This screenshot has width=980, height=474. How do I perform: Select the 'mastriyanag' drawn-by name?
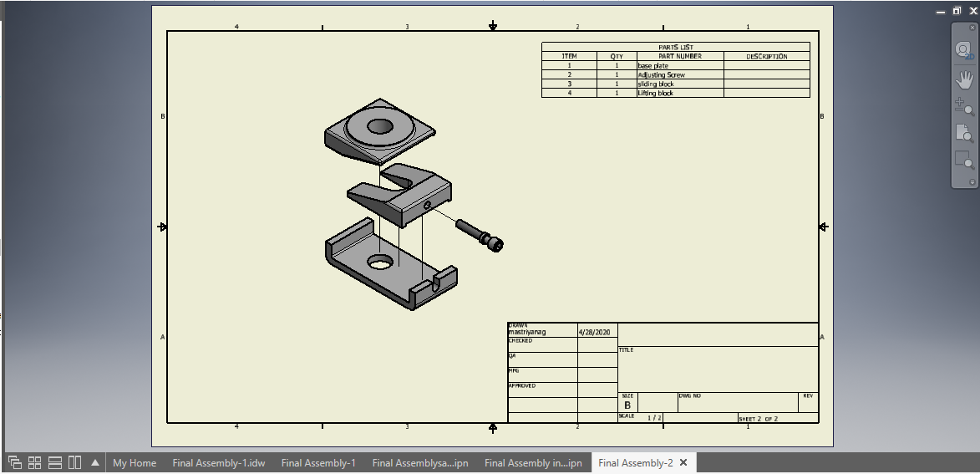click(x=527, y=332)
